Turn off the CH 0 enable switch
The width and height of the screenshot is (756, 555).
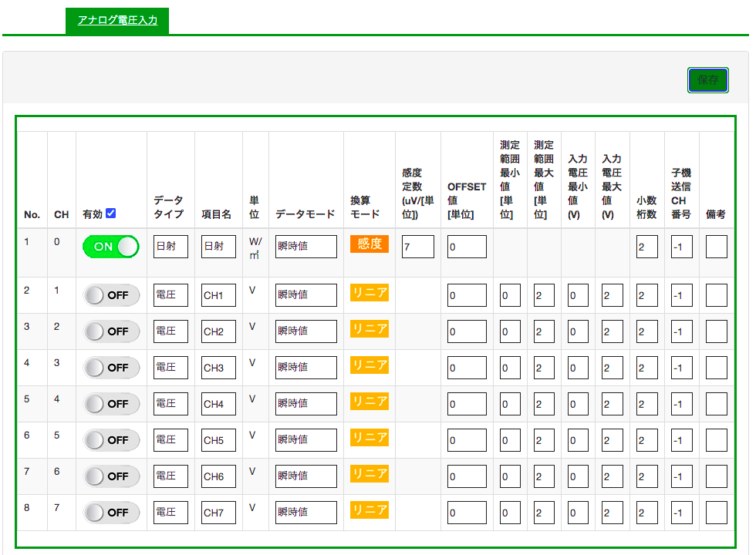coord(111,247)
